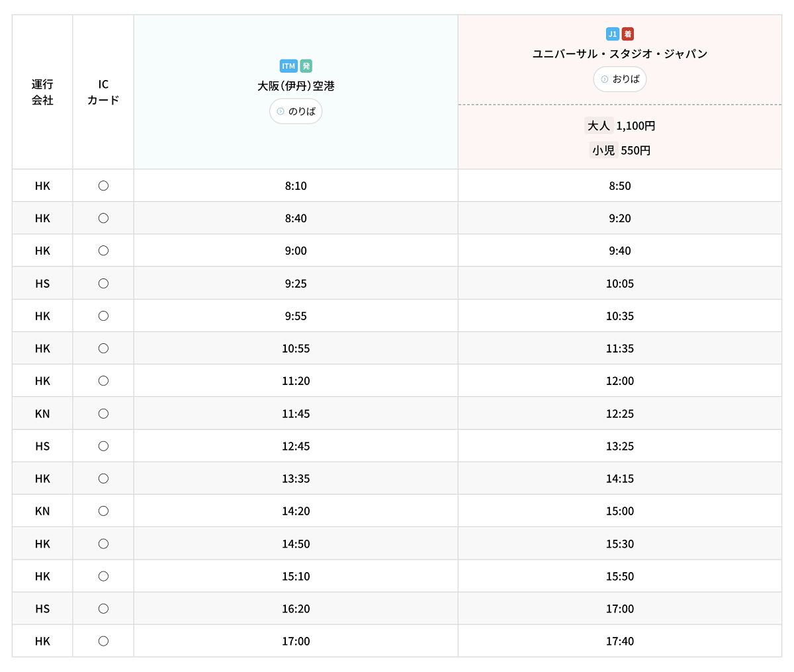Click the chevron icon inside のりば button
Screen dimensions: 794x672
coord(281,111)
